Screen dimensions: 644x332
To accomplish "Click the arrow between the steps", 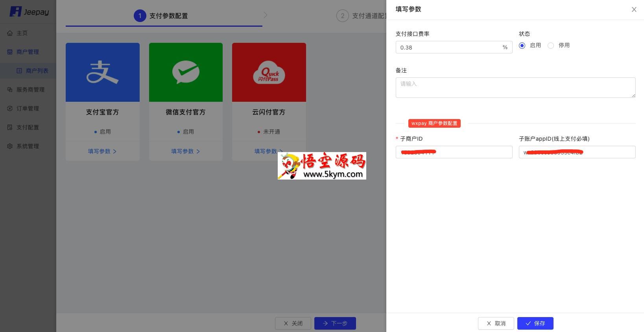I will pos(266,15).
